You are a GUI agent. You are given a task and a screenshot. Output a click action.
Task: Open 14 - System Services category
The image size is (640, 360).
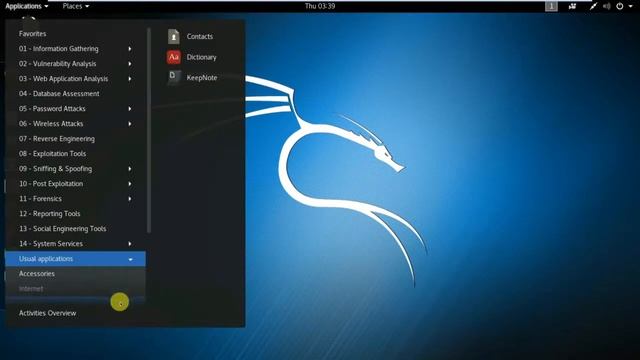51,244
